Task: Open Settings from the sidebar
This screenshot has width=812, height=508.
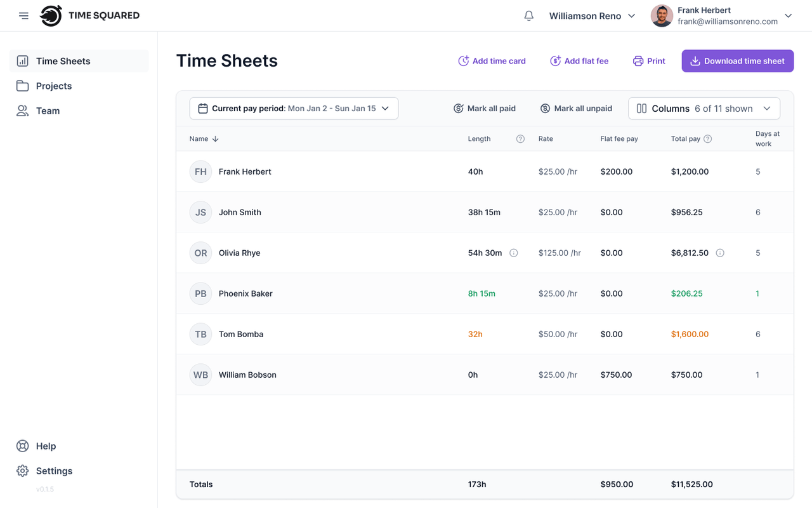Action: click(x=54, y=471)
